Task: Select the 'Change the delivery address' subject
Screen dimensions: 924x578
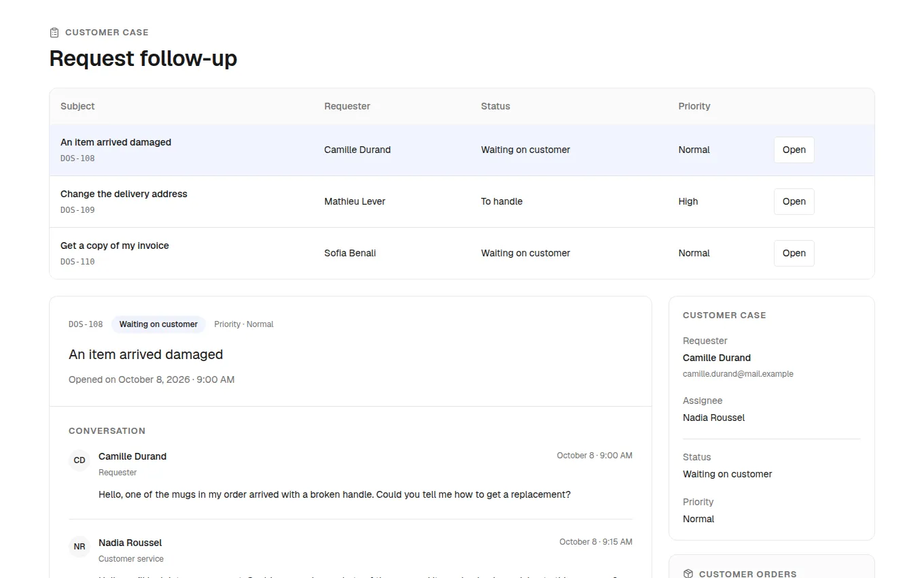Action: point(124,194)
